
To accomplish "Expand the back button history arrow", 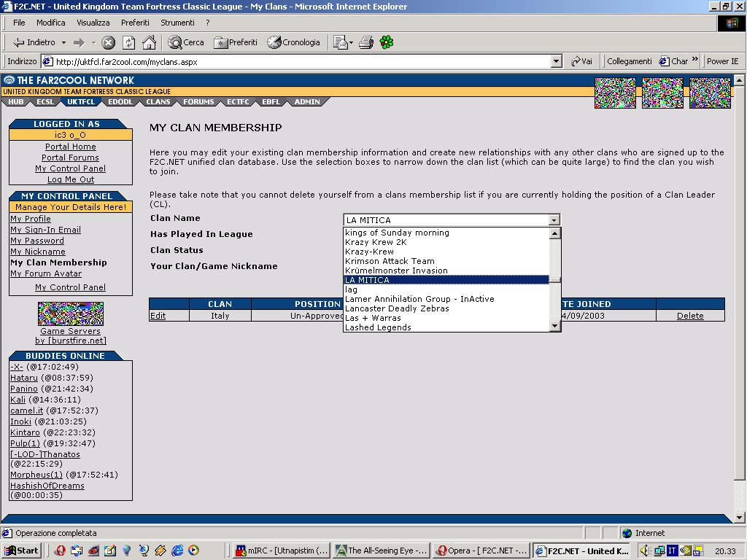I will (x=63, y=43).
